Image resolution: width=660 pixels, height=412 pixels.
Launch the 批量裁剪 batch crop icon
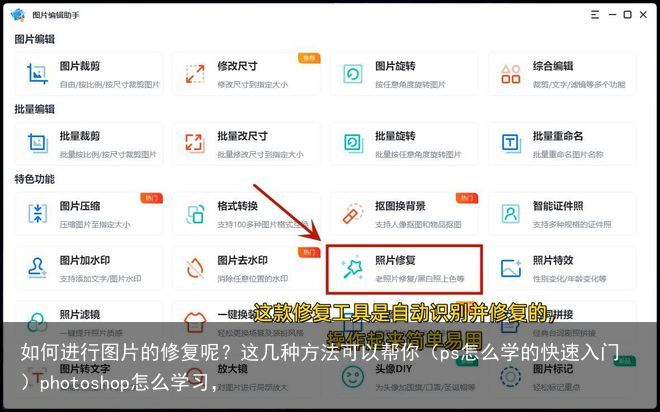(x=37, y=144)
